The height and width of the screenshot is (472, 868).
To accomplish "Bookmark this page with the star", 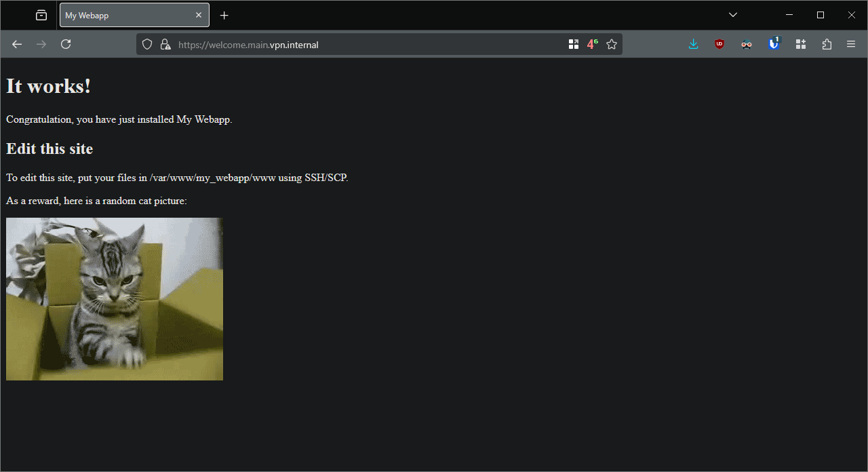I will click(x=612, y=45).
